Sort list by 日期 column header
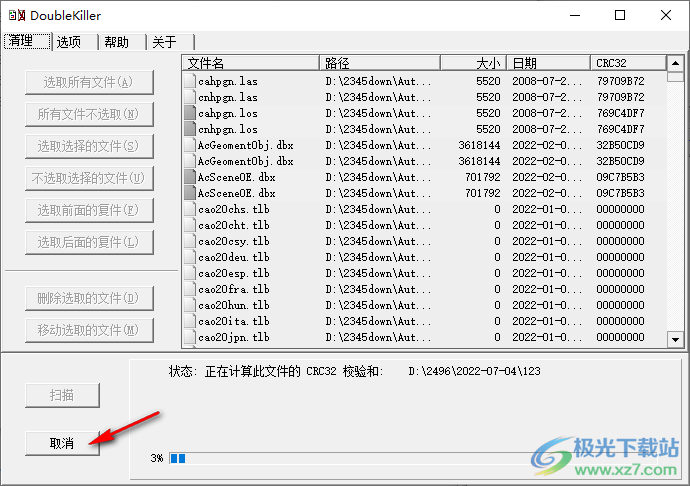 tap(548, 63)
